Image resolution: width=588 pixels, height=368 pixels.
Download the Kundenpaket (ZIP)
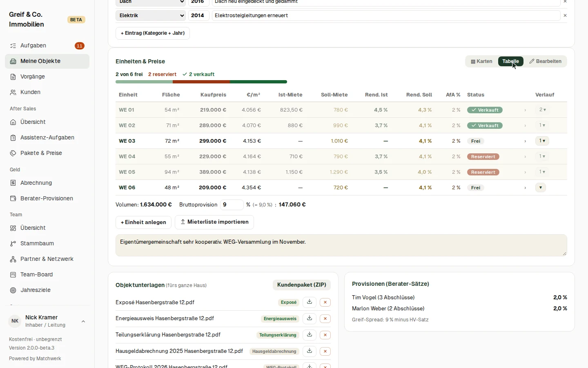coord(302,285)
